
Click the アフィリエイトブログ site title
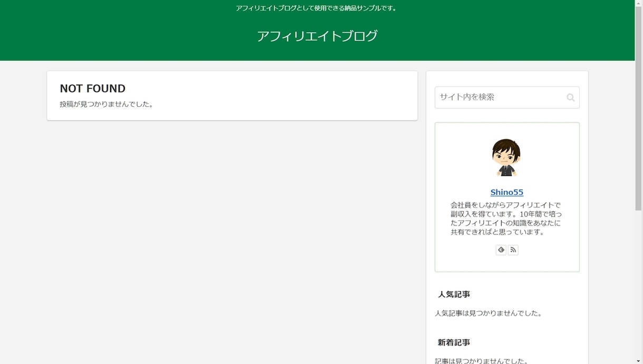[x=317, y=36]
